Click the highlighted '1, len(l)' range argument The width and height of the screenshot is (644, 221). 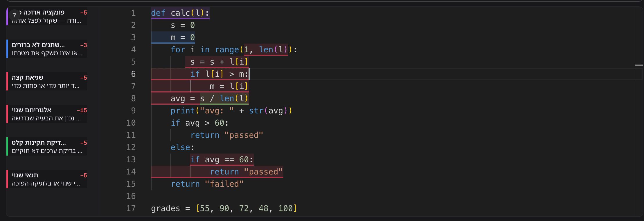[266, 50]
